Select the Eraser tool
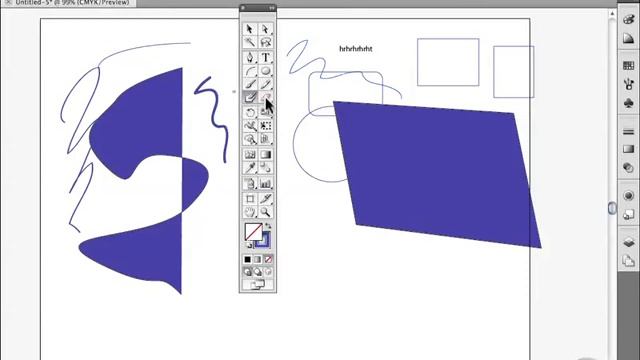Viewport: 640px width, 360px height. 265,97
